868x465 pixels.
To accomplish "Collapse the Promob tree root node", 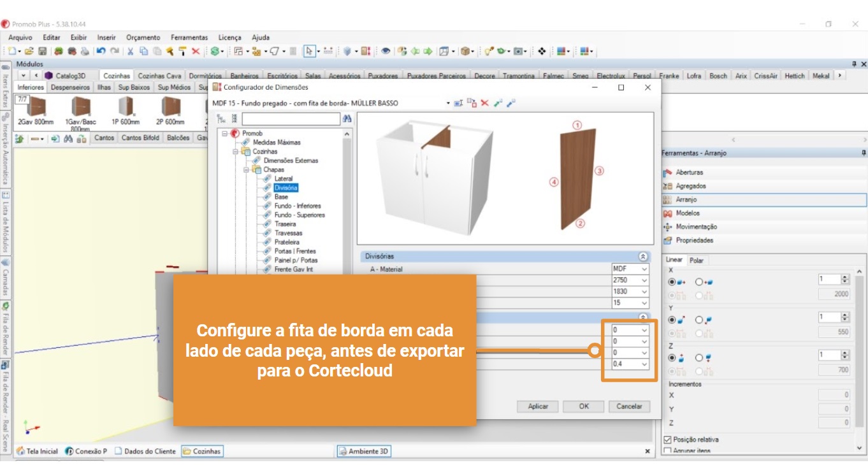I will [x=225, y=133].
